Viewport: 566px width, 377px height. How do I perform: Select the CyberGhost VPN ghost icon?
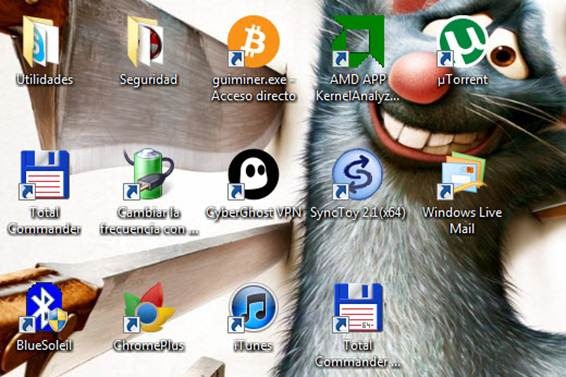pyautogui.click(x=253, y=174)
